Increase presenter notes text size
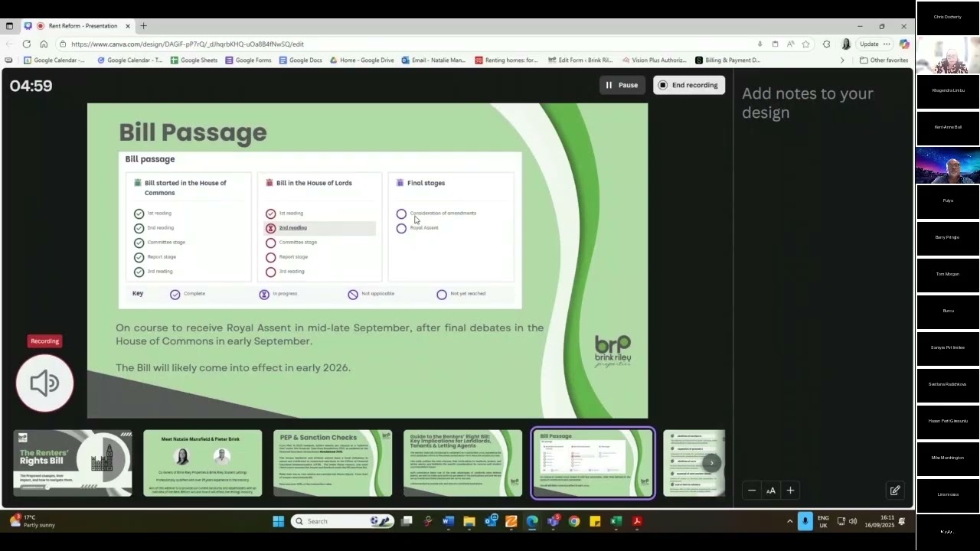The width and height of the screenshot is (980, 551). pyautogui.click(x=790, y=491)
